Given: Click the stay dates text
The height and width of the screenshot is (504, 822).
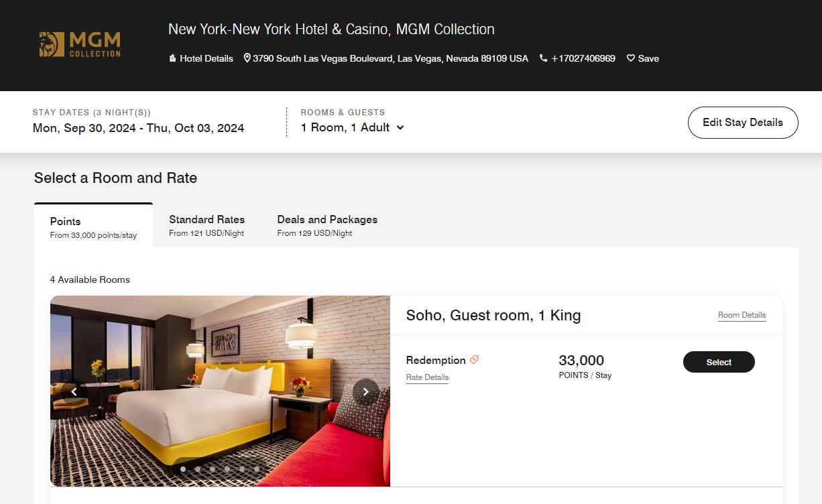Looking at the screenshot, I should 138,128.
